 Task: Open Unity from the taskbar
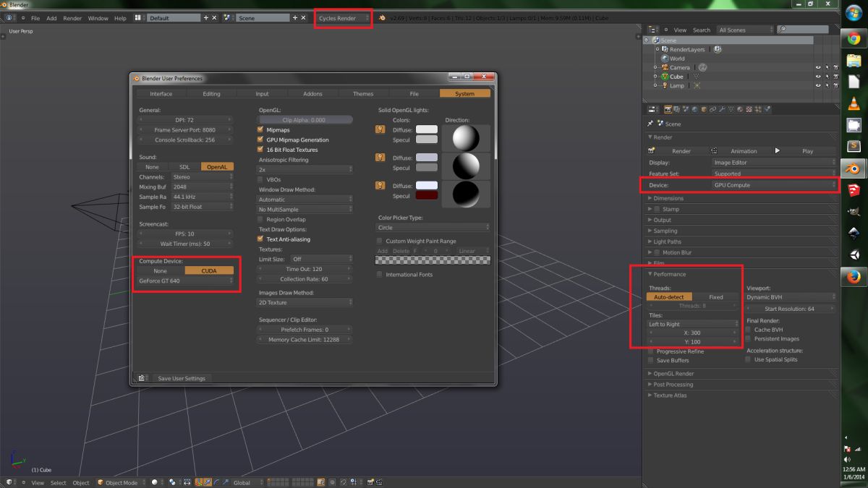(854, 254)
